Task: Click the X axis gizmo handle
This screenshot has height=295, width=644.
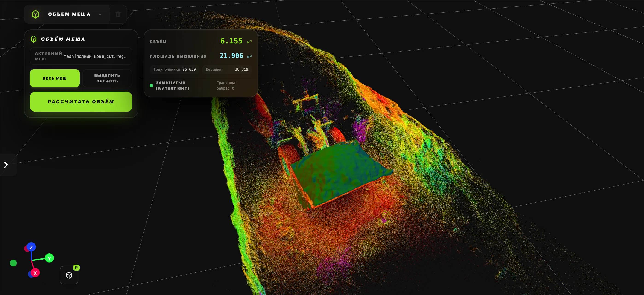Action: tap(35, 273)
